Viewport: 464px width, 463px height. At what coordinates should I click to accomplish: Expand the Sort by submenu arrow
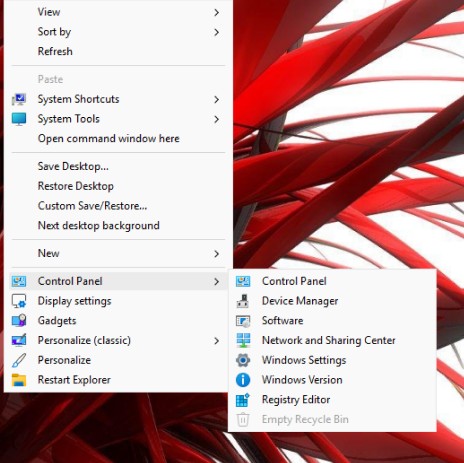(216, 32)
